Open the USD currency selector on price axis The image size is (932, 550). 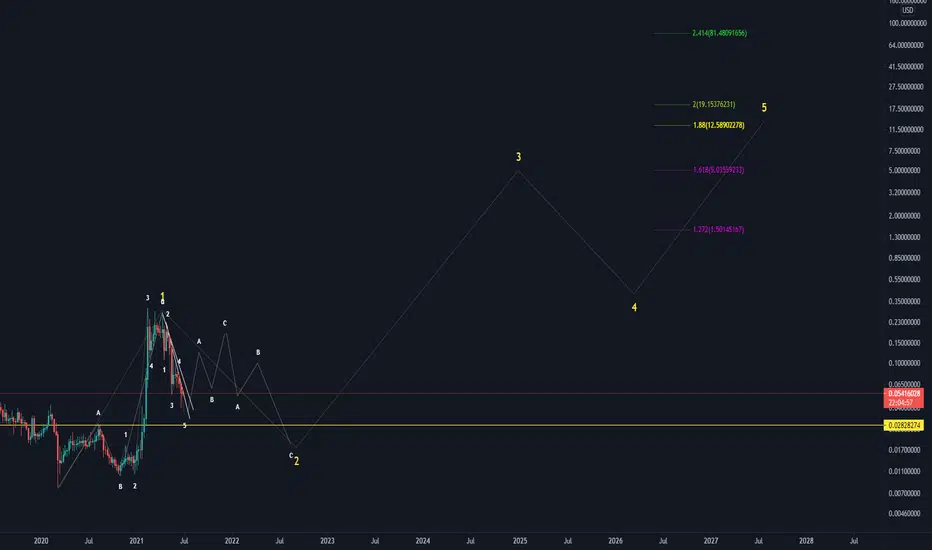(x=908, y=10)
